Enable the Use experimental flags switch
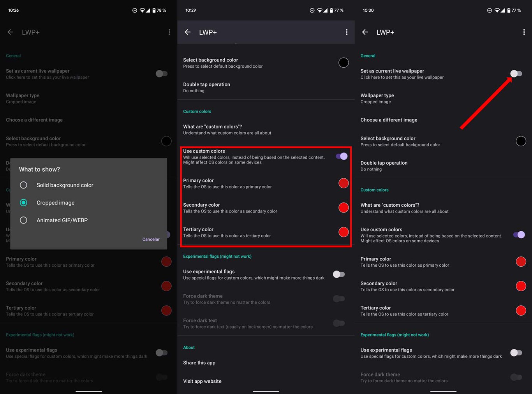The image size is (532, 394). pyautogui.click(x=339, y=274)
